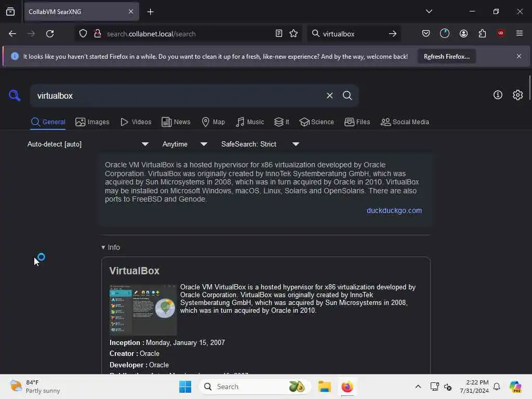This screenshot has height=399, width=532.
Task: Switch to the Social Media category
Action: (x=405, y=122)
